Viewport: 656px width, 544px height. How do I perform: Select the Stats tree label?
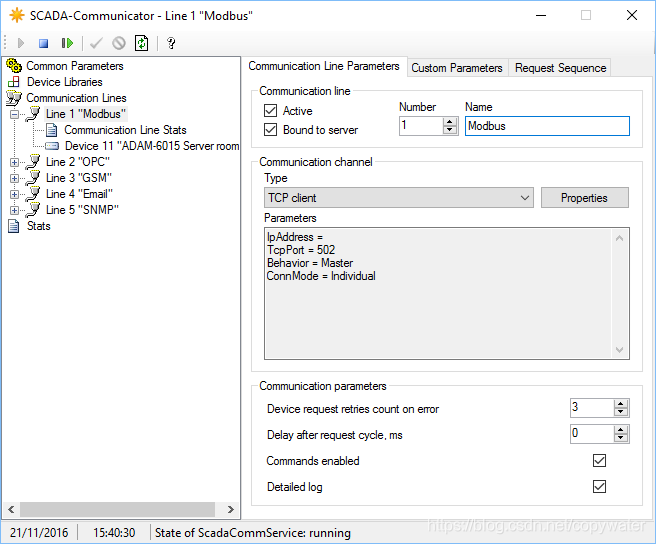point(38,226)
